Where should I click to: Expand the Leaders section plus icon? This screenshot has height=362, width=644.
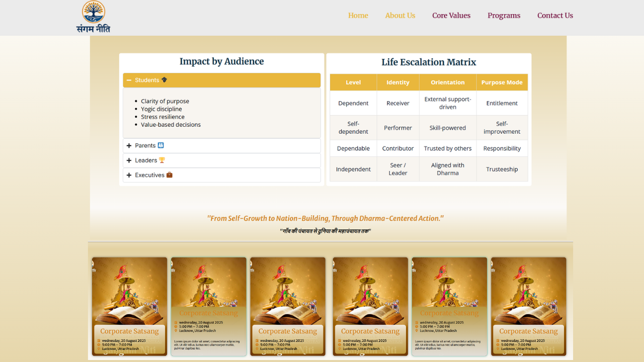pyautogui.click(x=129, y=160)
